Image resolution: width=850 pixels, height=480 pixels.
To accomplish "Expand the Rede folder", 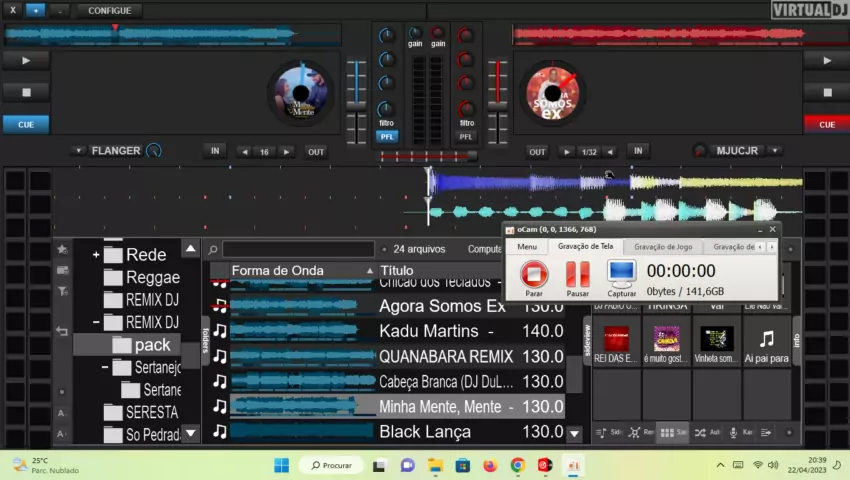I will click(x=96, y=254).
